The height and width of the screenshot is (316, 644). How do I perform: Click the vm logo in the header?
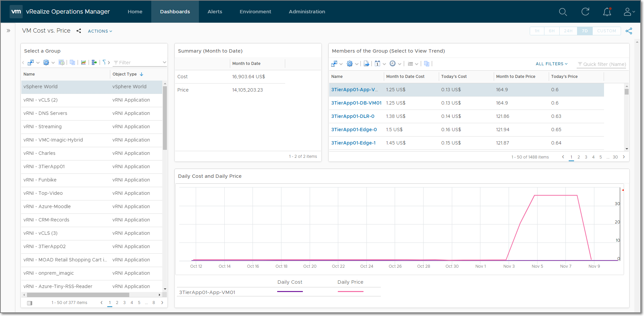(x=16, y=11)
